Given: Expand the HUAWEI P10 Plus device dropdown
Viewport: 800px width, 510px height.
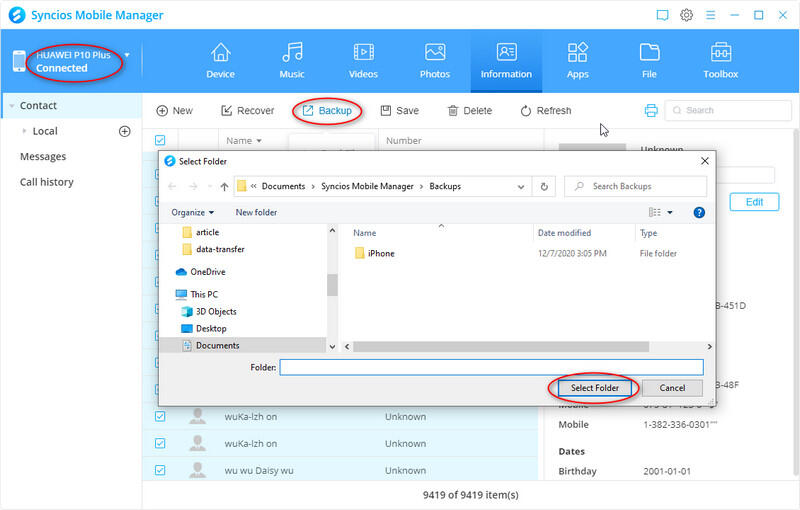Looking at the screenshot, I should (127, 55).
